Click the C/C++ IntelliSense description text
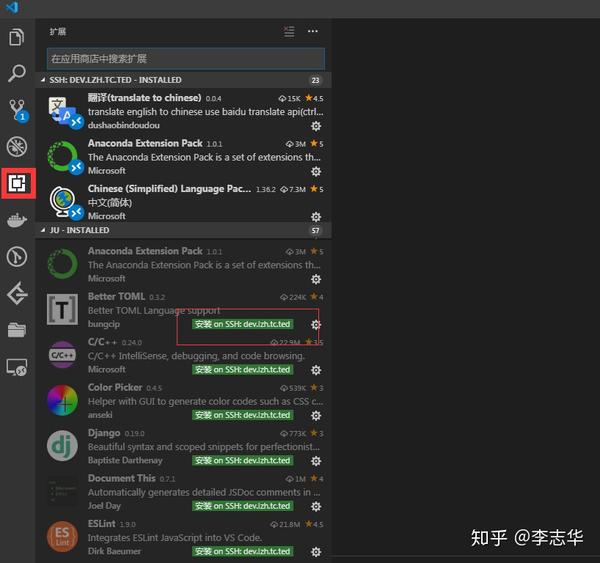600x563 pixels. click(196, 356)
